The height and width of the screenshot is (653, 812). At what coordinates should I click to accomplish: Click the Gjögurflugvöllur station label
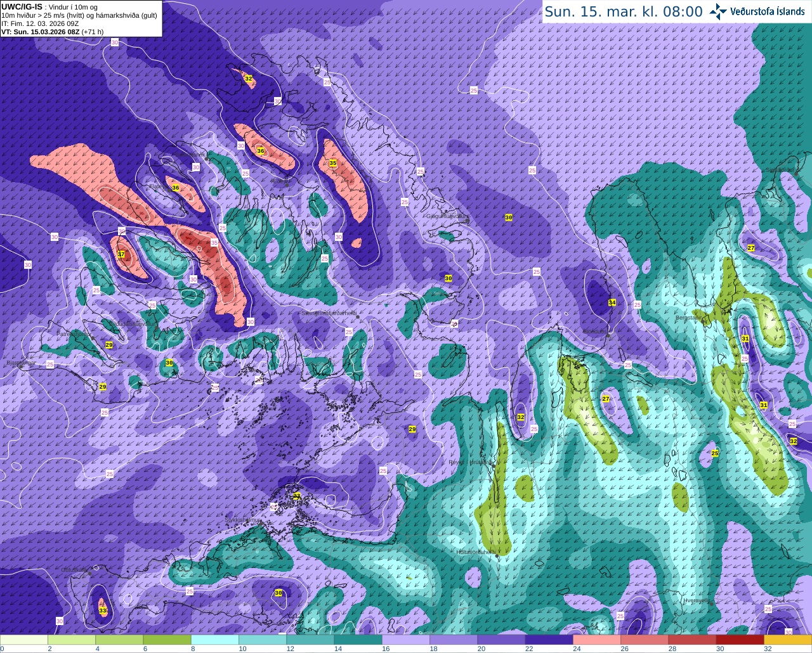447,216
